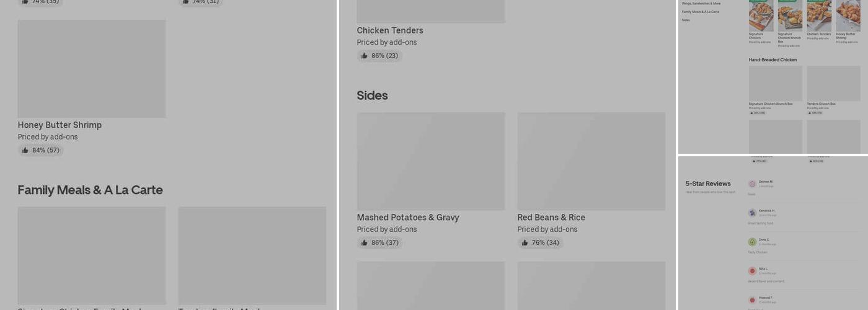
Task: Open Deimer M.'s reviewer avatar
Action: (x=752, y=184)
